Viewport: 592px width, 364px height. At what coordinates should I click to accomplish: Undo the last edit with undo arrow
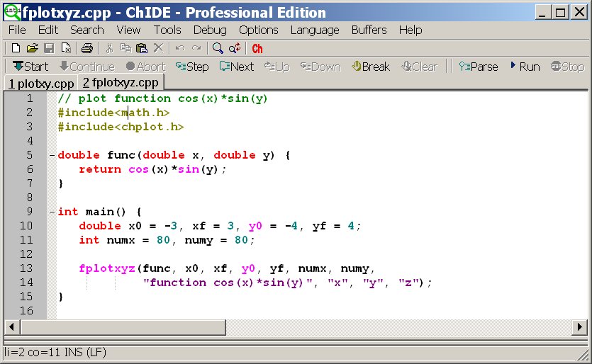[180, 48]
